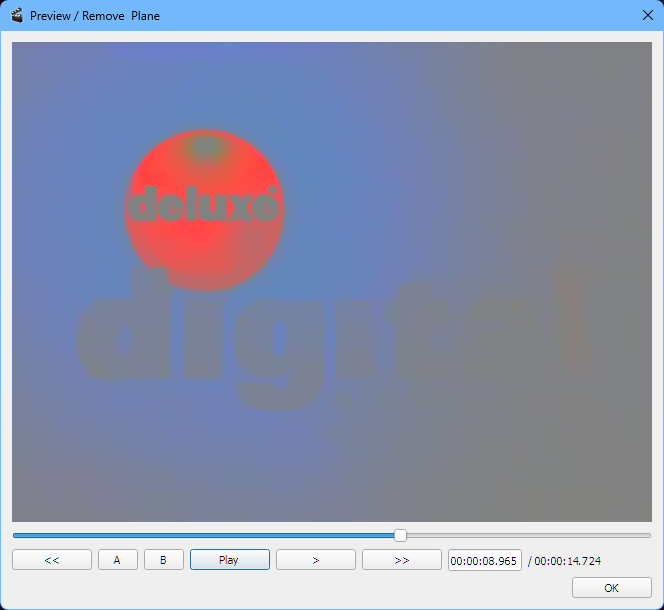Click the clapperboard app icon in title bar
This screenshot has height=610, width=664.
pos(17,16)
